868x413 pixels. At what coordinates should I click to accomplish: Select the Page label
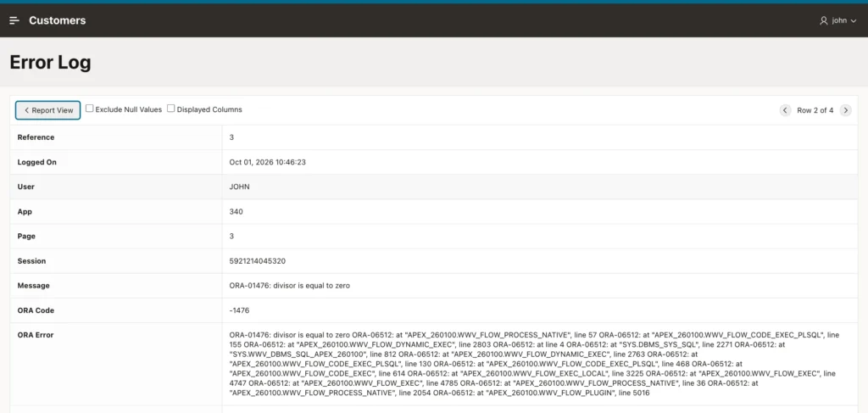26,236
